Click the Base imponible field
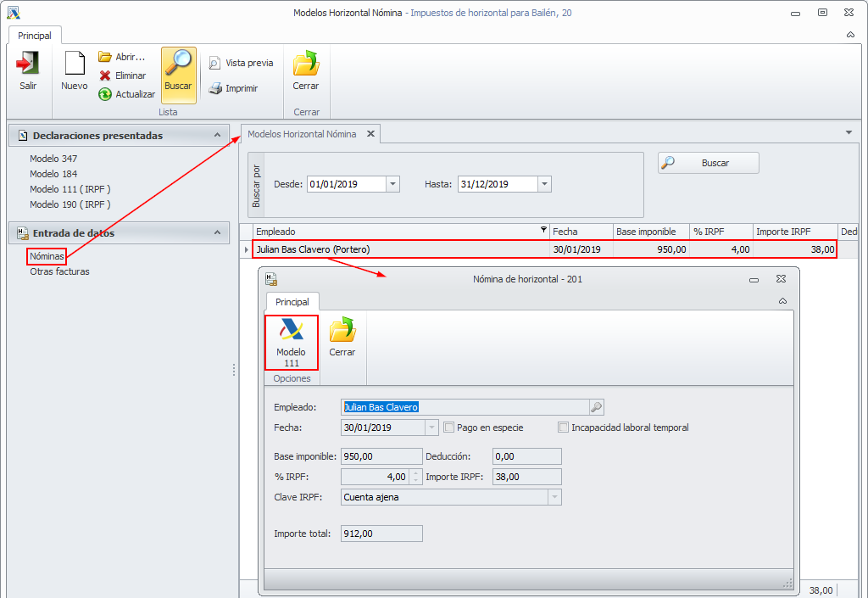Screen dimensions: 868x598 (x=381, y=456)
